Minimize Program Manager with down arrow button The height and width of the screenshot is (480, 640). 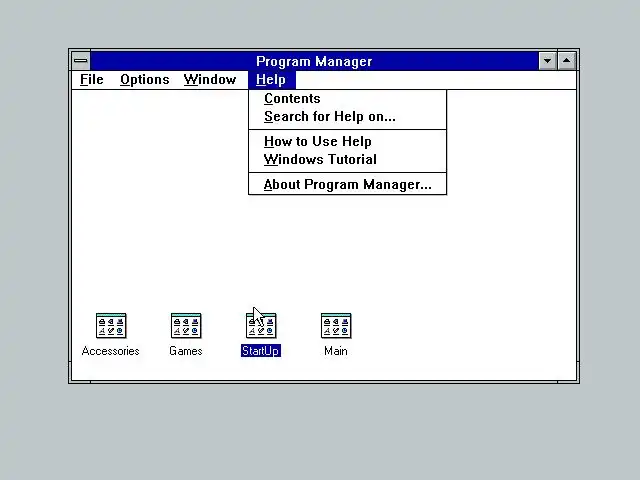point(547,61)
